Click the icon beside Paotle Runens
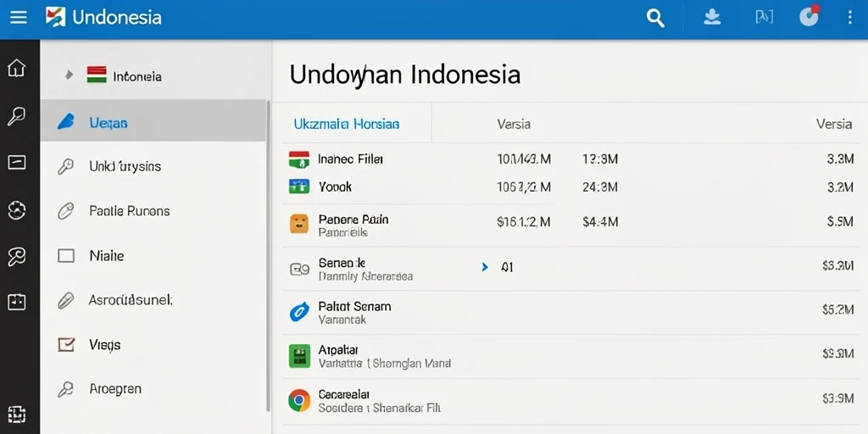The width and height of the screenshot is (868, 434). (66, 211)
